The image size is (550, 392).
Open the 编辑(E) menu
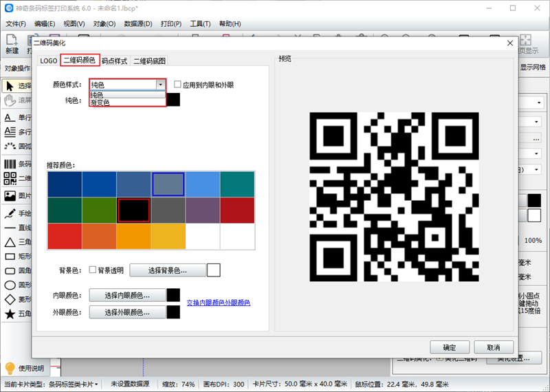tap(45, 24)
